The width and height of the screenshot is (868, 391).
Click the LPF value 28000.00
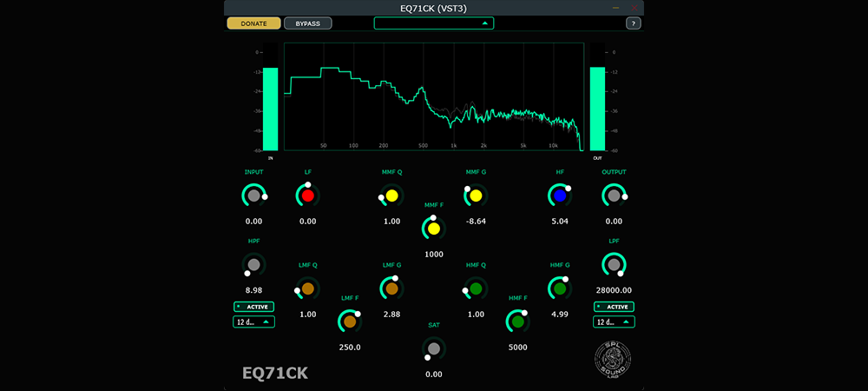point(614,290)
